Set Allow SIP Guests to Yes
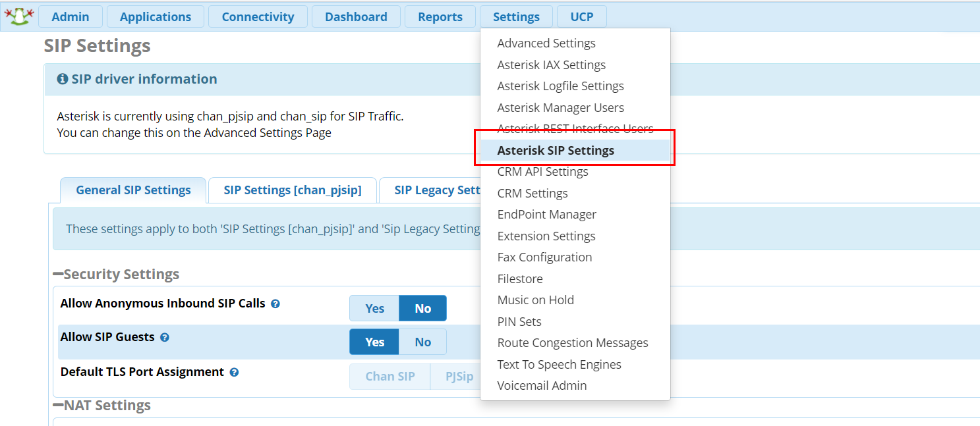 coord(374,342)
